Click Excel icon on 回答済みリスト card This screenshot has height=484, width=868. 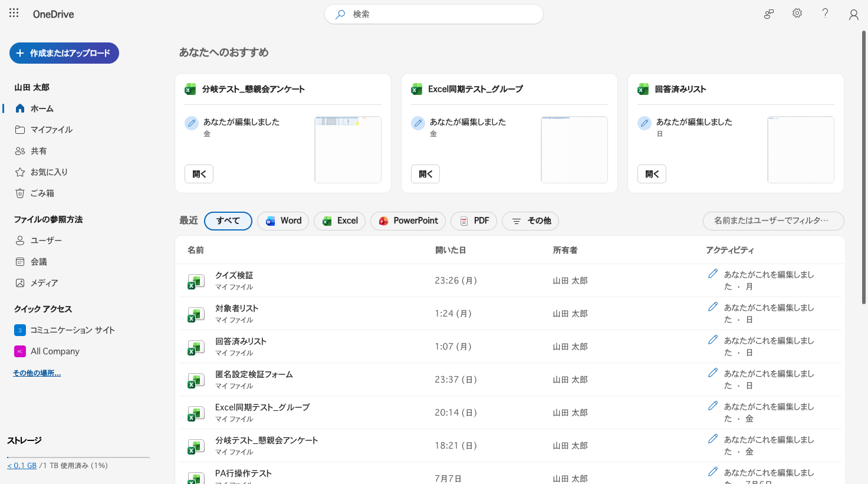coord(643,89)
